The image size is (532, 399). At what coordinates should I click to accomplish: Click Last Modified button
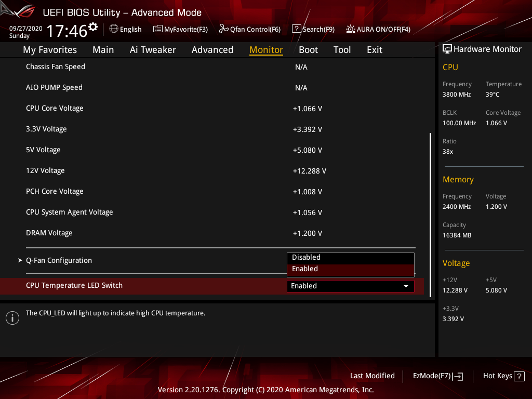click(x=372, y=376)
